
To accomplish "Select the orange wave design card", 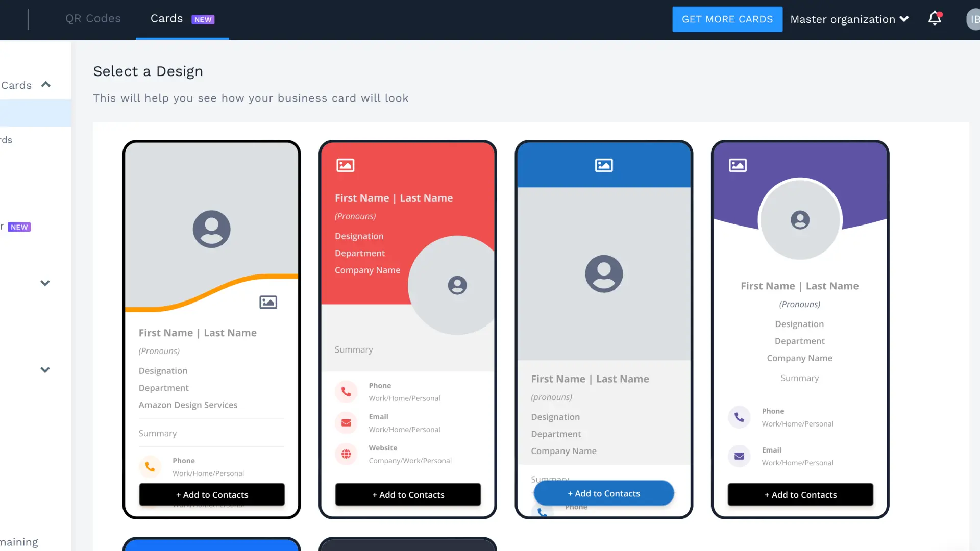I will click(211, 329).
